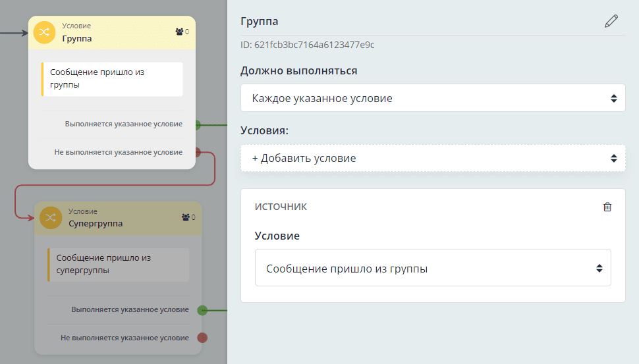
Task: Click the users counter icon on Супергруппа node
Action: (x=185, y=217)
